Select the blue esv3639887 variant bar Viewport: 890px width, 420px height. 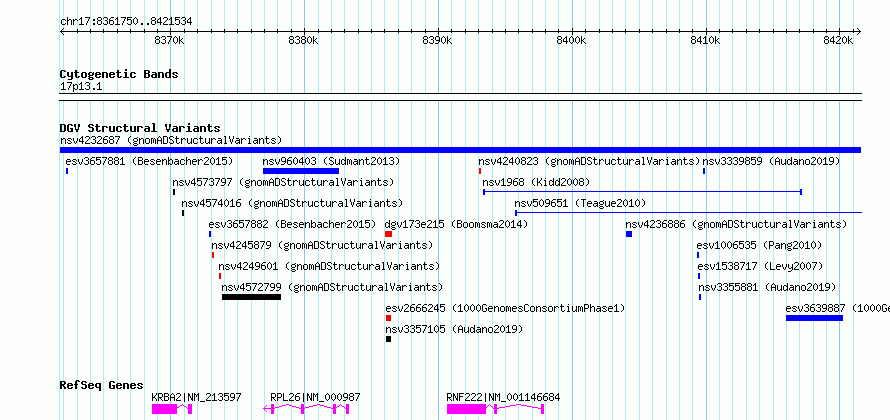815,318
